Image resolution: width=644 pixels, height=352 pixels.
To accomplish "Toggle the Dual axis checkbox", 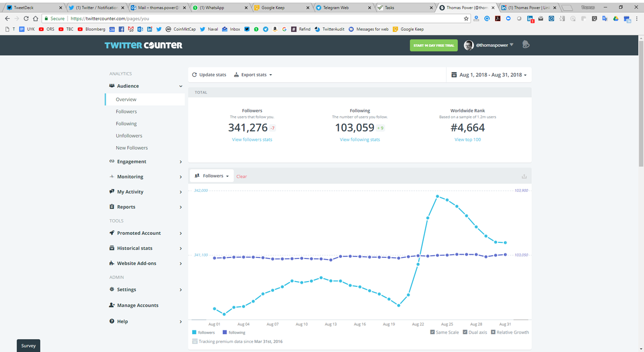I will pos(465,332).
